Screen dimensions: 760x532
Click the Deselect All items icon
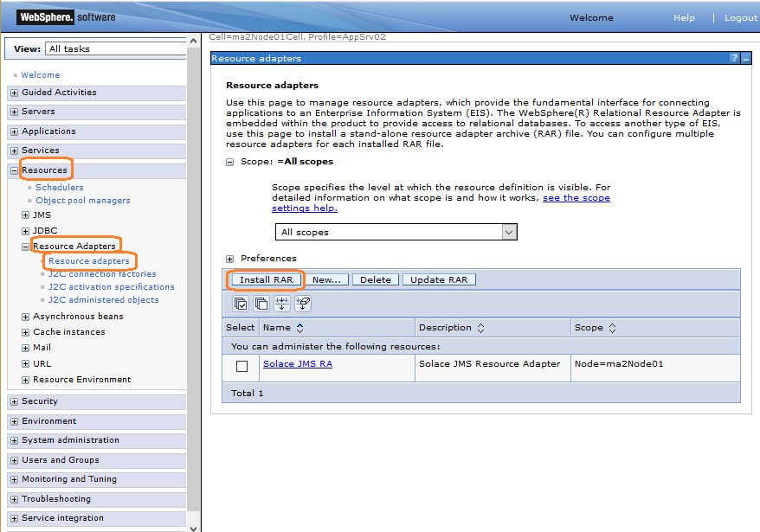(x=261, y=304)
